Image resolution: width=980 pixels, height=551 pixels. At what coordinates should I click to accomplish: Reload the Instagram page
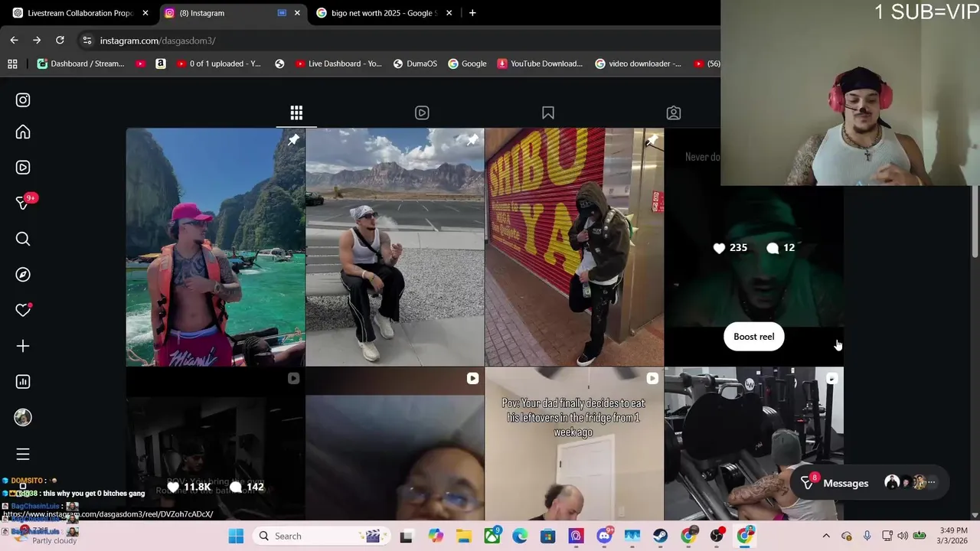(60, 40)
